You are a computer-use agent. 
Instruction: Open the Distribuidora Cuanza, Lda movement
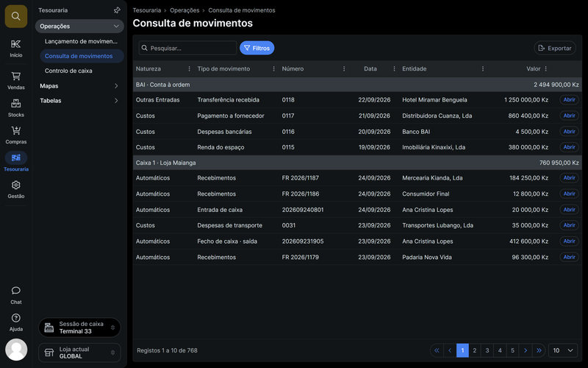tap(569, 116)
